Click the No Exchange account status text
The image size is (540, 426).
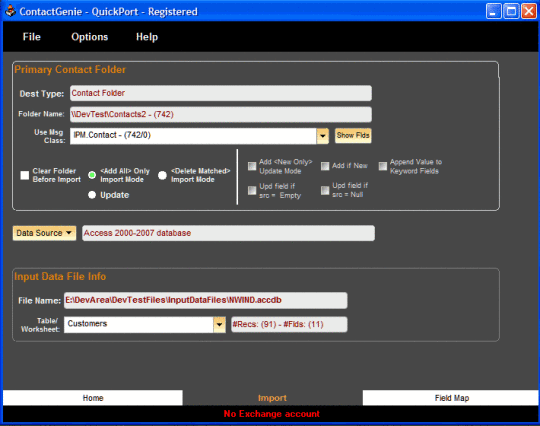pos(272,414)
